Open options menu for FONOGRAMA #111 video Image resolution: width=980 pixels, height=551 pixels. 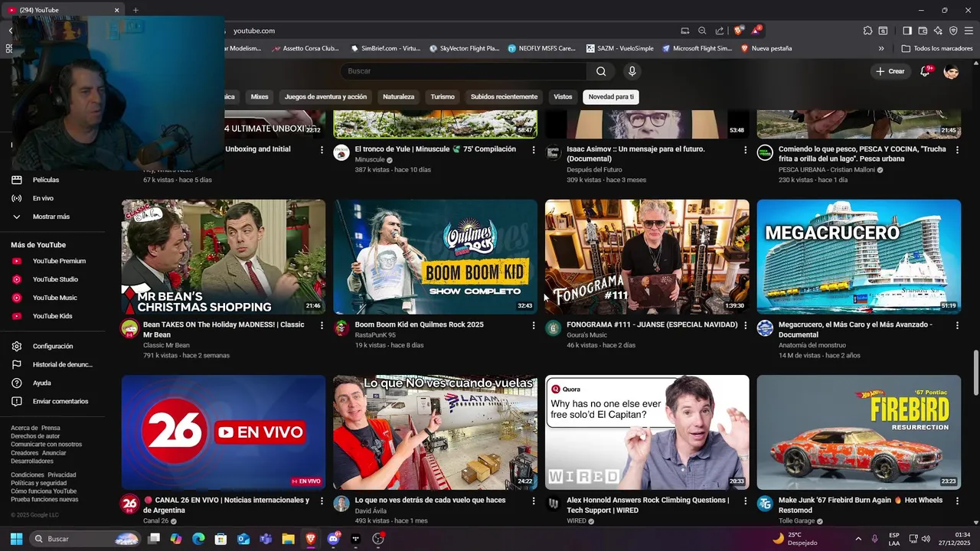click(x=745, y=325)
